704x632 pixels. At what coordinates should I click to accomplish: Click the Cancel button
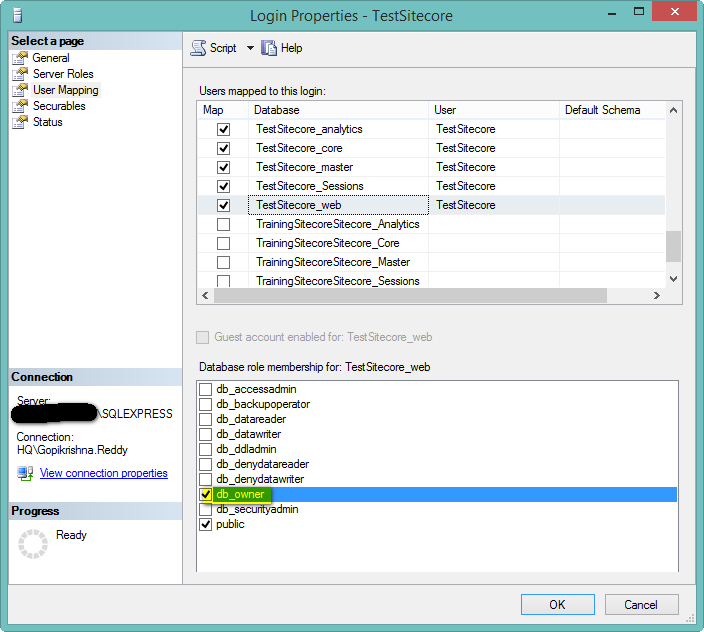tap(641, 605)
